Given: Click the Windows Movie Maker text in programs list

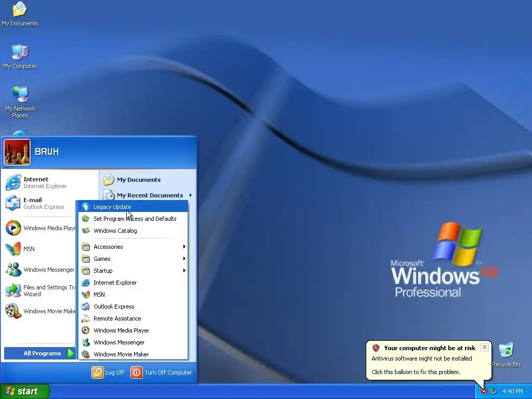Looking at the screenshot, I should (x=121, y=354).
